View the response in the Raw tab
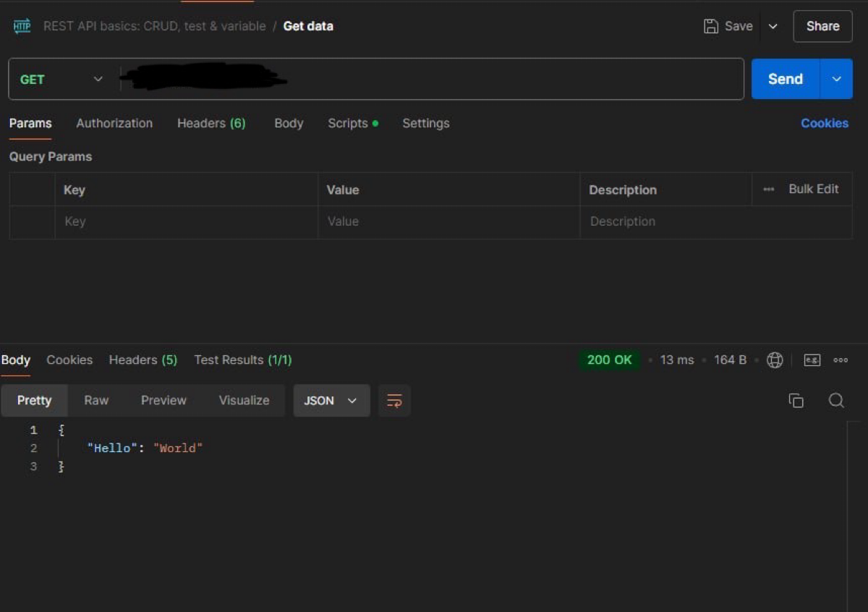868x612 pixels. [x=96, y=400]
